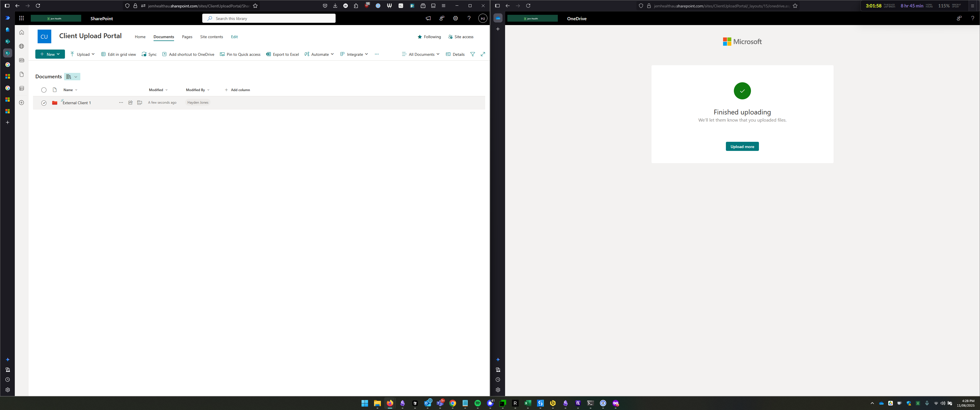Click Pin to Quick access
The height and width of the screenshot is (410, 980).
[x=240, y=54]
